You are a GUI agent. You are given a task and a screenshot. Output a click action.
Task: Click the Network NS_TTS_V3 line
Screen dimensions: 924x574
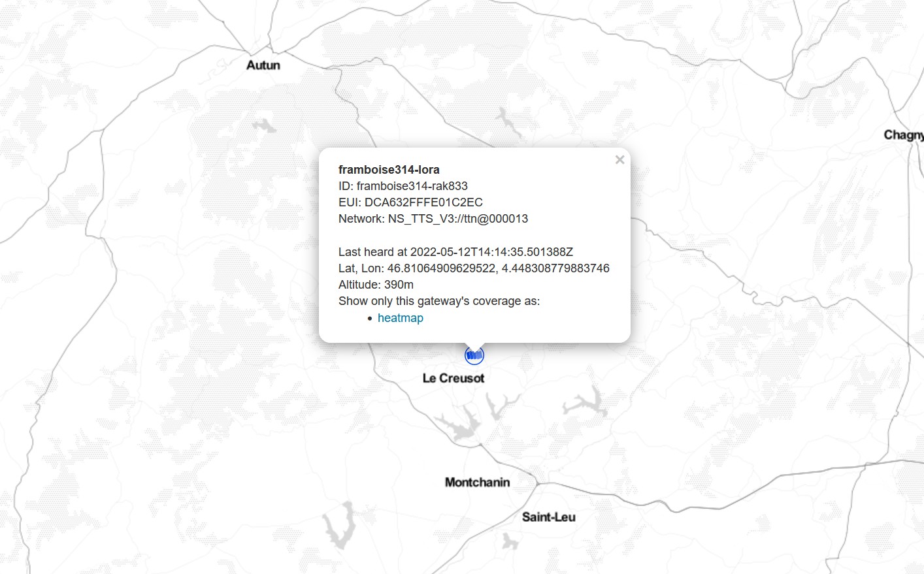click(x=433, y=219)
